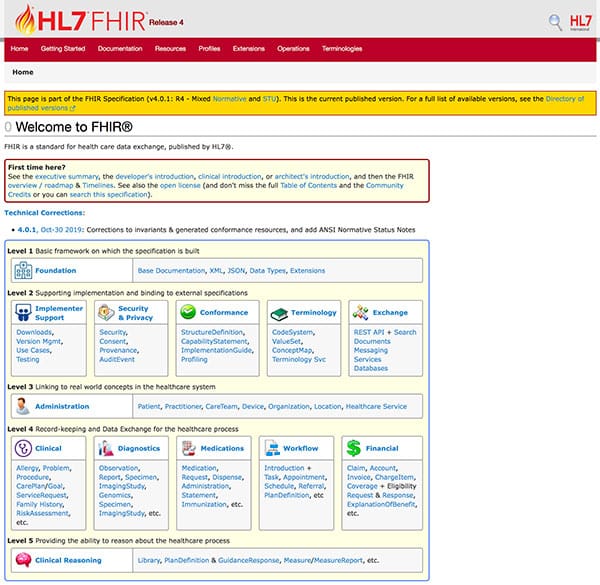Open the Documentation menu

tap(120, 49)
